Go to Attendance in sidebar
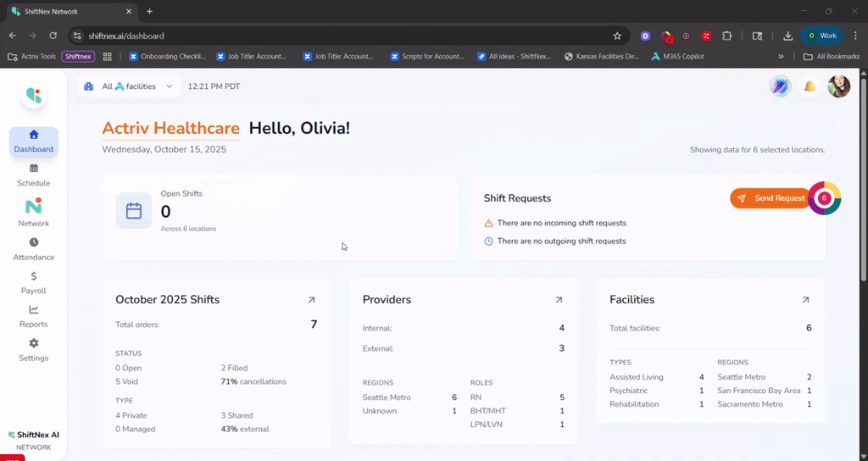The image size is (868, 461). point(34,250)
